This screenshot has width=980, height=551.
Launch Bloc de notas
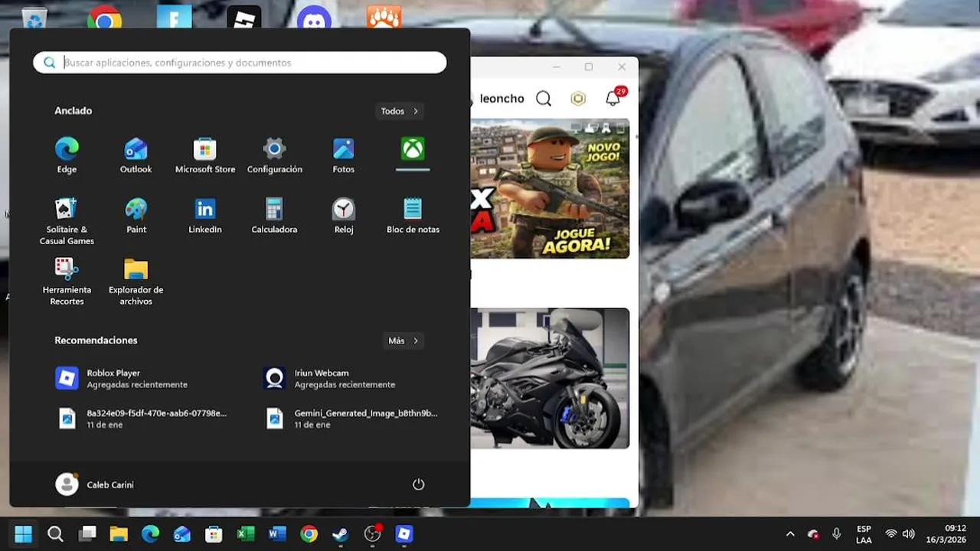[x=413, y=216]
